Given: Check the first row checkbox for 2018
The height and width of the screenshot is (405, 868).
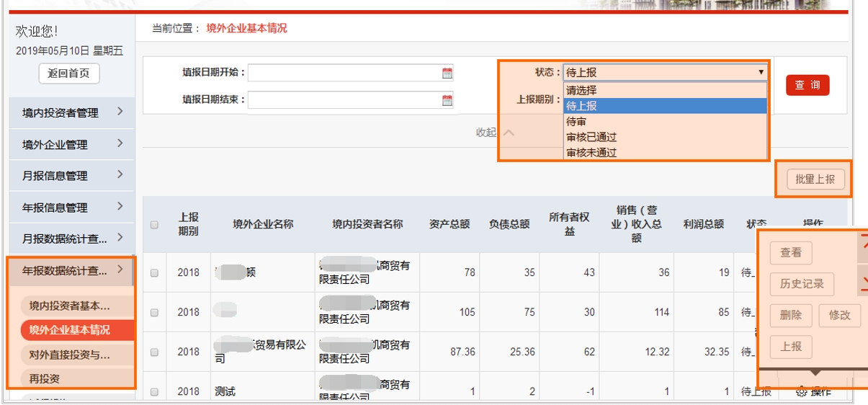Looking at the screenshot, I should coord(154,273).
